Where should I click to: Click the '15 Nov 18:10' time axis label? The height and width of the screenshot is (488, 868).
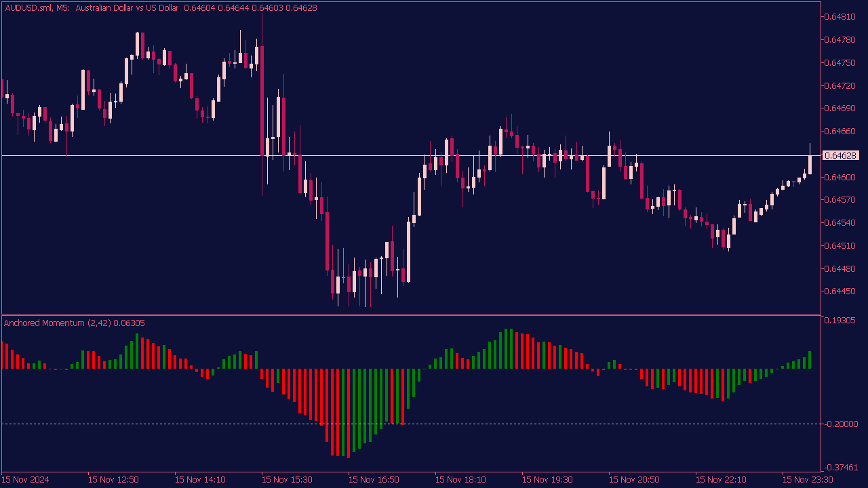pyautogui.click(x=460, y=479)
